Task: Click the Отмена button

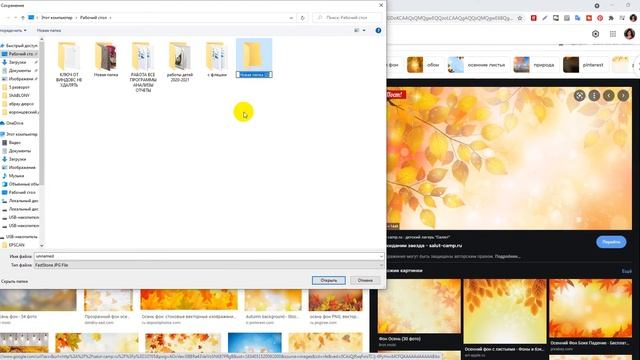Action: coord(365,280)
